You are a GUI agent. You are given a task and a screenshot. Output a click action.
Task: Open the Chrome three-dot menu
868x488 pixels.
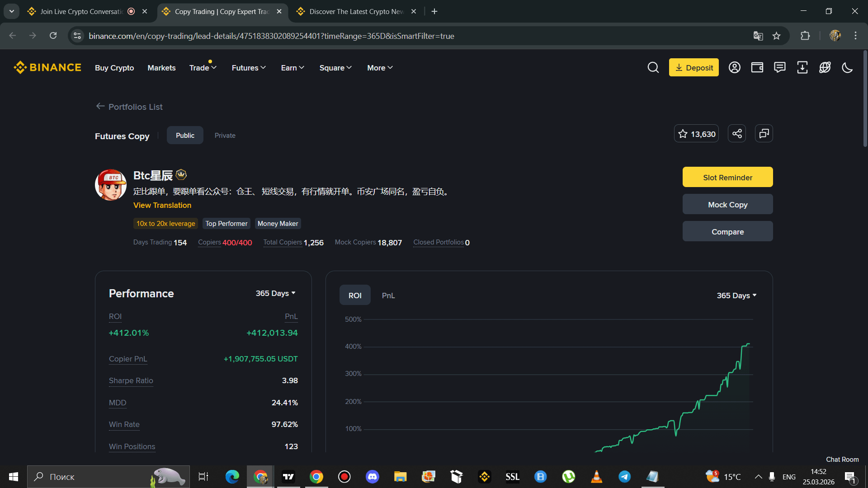click(855, 36)
